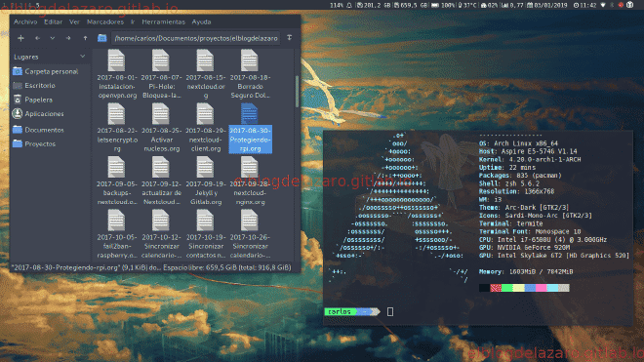
Task: Select file 2017-08-22-letsencrypt.org
Action: click(x=117, y=128)
